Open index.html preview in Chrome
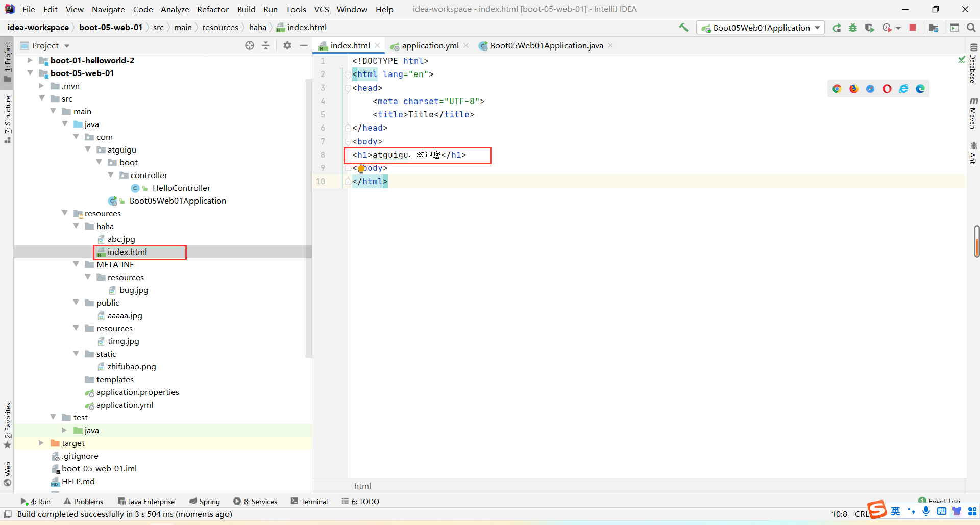The width and height of the screenshot is (980, 525). click(837, 89)
